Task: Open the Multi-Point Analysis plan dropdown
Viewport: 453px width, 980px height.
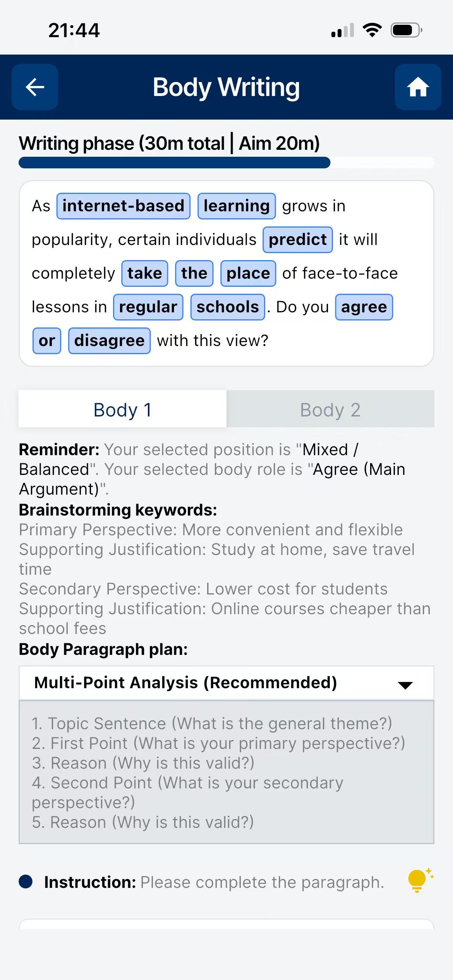Action: pyautogui.click(x=226, y=683)
